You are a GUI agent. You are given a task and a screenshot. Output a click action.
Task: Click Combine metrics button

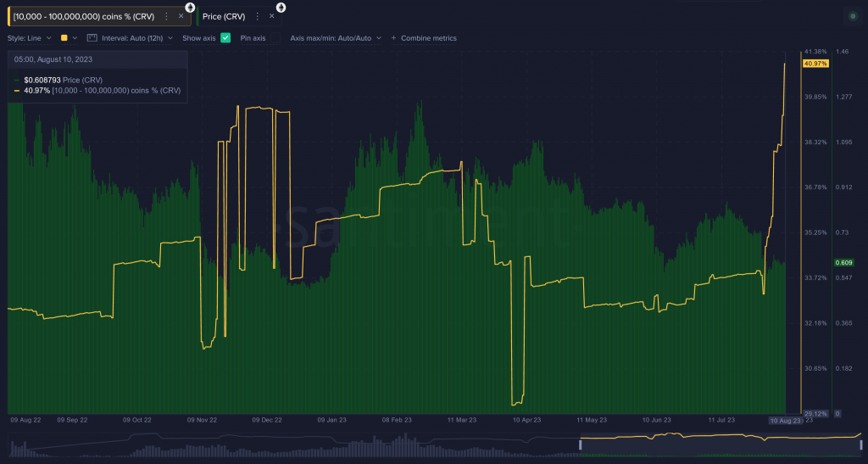pyautogui.click(x=428, y=38)
